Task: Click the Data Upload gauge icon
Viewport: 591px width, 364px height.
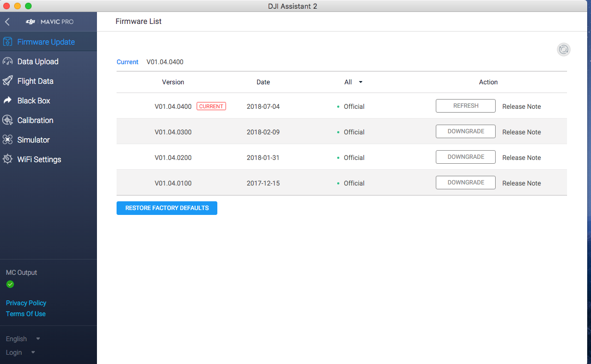Action: pos(8,61)
